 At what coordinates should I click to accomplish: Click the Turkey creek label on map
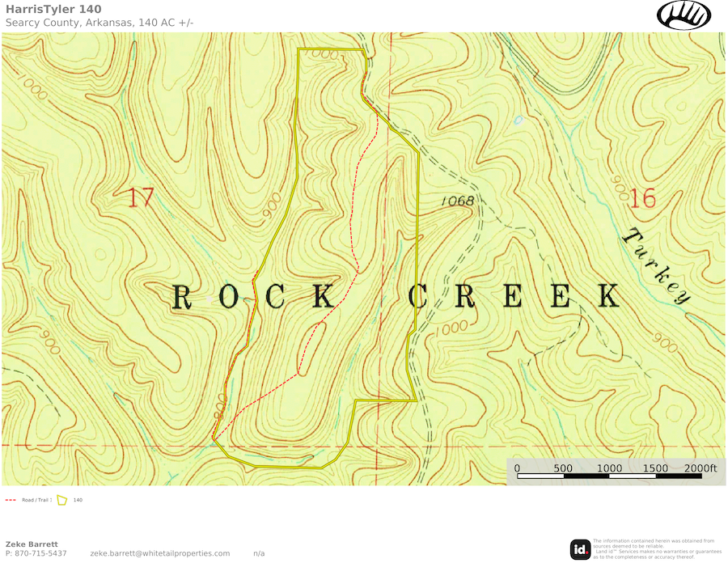point(657,266)
